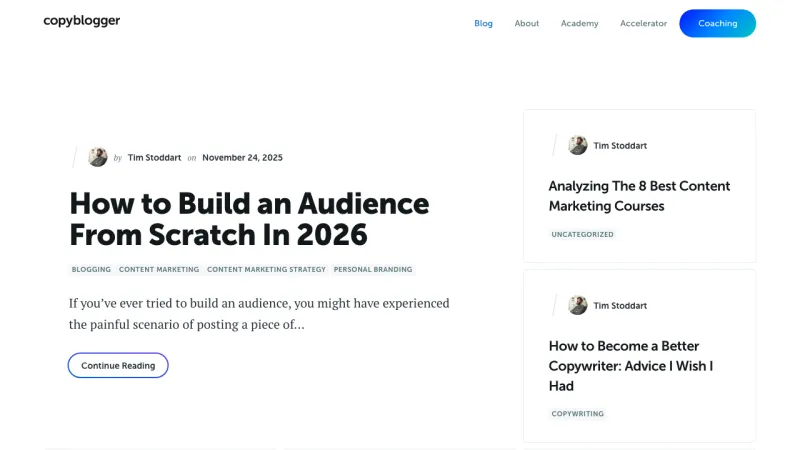Click Tim Stoddart avatar next to November date
This screenshot has width=800, height=450.
(x=97, y=157)
